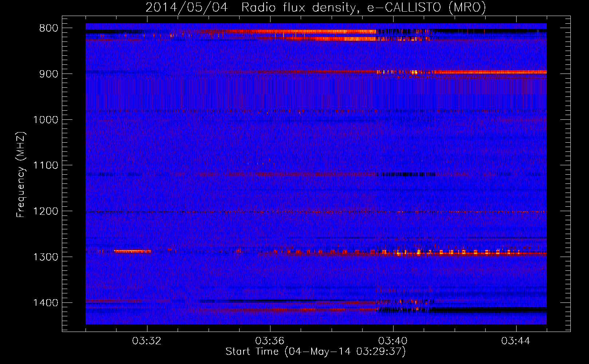
Task: Click the 'Frequency (MHZ)' axis label
Action: (x=21, y=175)
